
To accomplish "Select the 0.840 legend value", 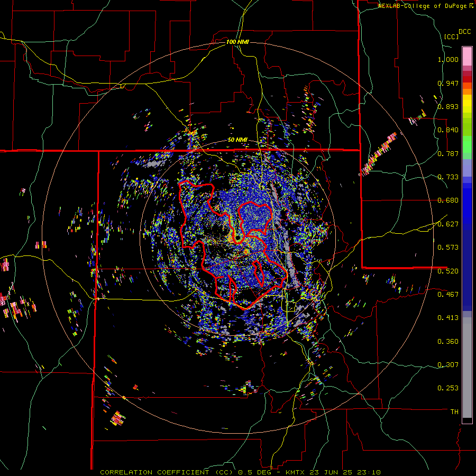I will click(448, 130).
